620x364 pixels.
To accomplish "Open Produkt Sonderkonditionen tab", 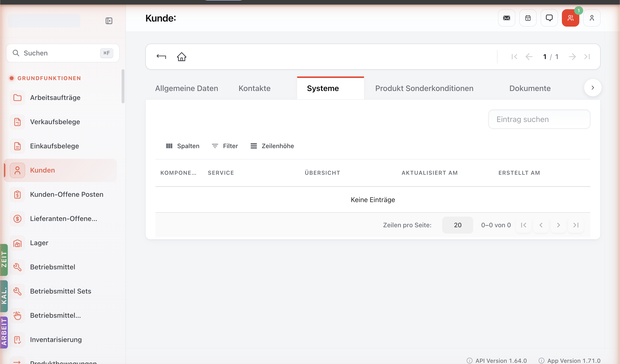I will click(424, 88).
